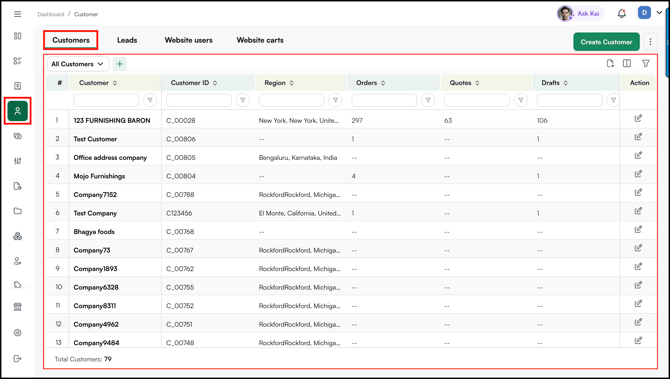This screenshot has height=379, width=670.
Task: Edit the Test Customer row
Action: point(638,137)
